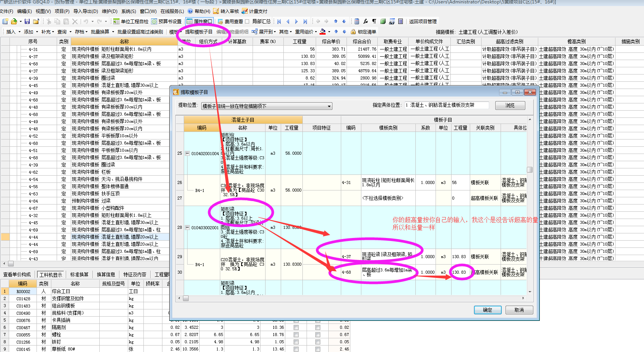Click the dialog vertical scrollbar thumb
Image resolution: width=644 pixels, height=352 pixels.
(530, 170)
